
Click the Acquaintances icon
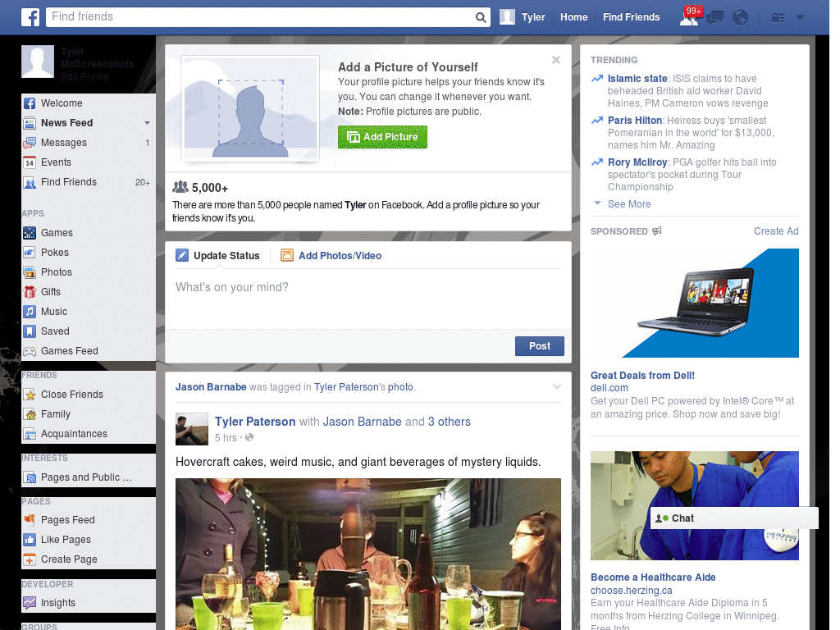pyautogui.click(x=30, y=434)
